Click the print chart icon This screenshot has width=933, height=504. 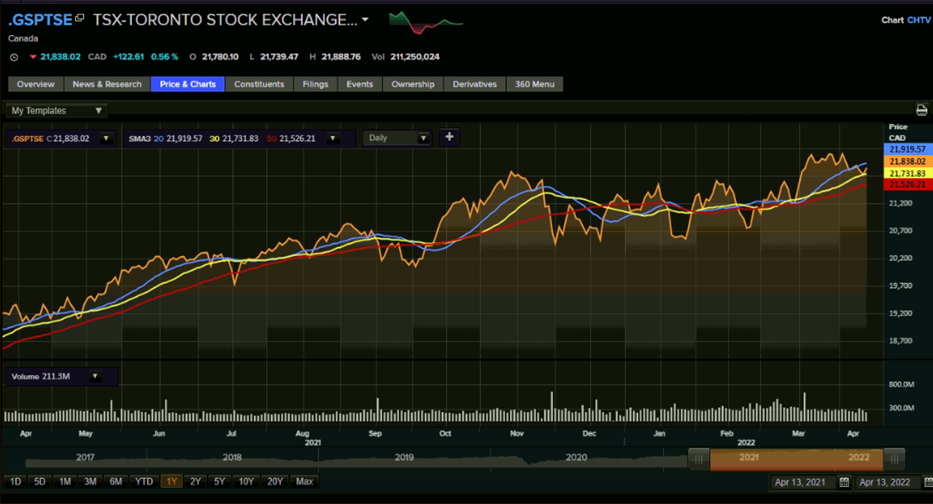(x=921, y=110)
